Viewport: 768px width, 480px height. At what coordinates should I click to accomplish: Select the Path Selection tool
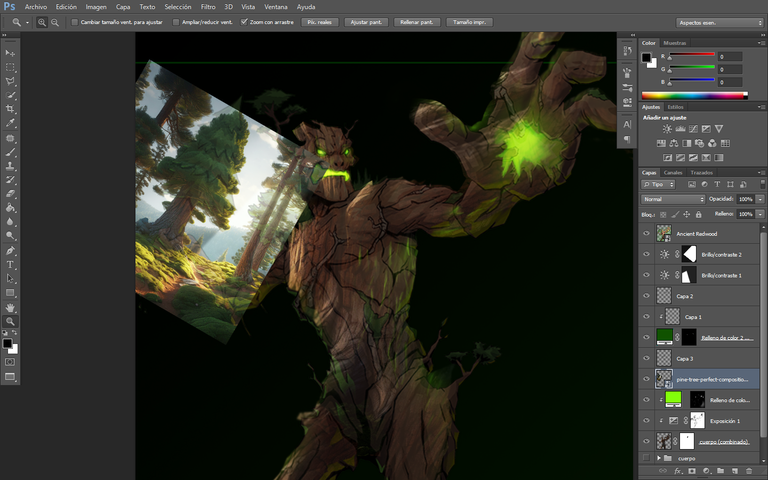coord(10,278)
